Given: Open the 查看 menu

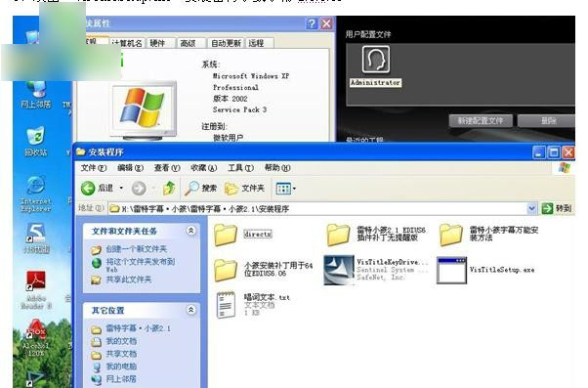Looking at the screenshot, I should tap(167, 168).
